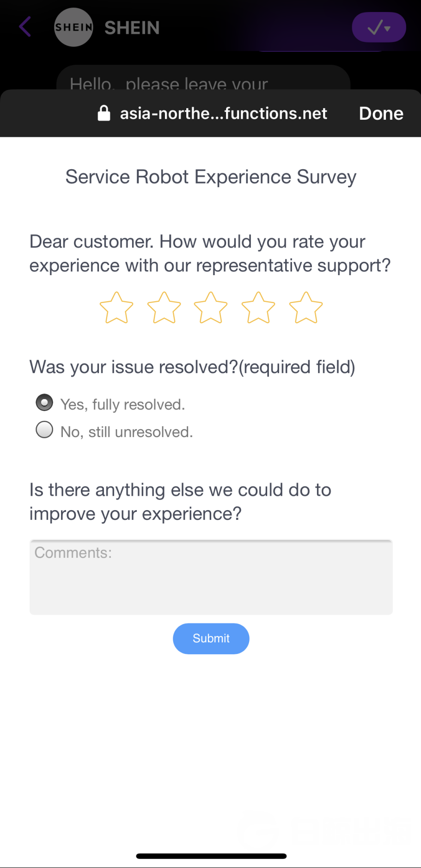Tap the 'No, still unresolved.' label text
421x868 pixels.
pyautogui.click(x=127, y=432)
